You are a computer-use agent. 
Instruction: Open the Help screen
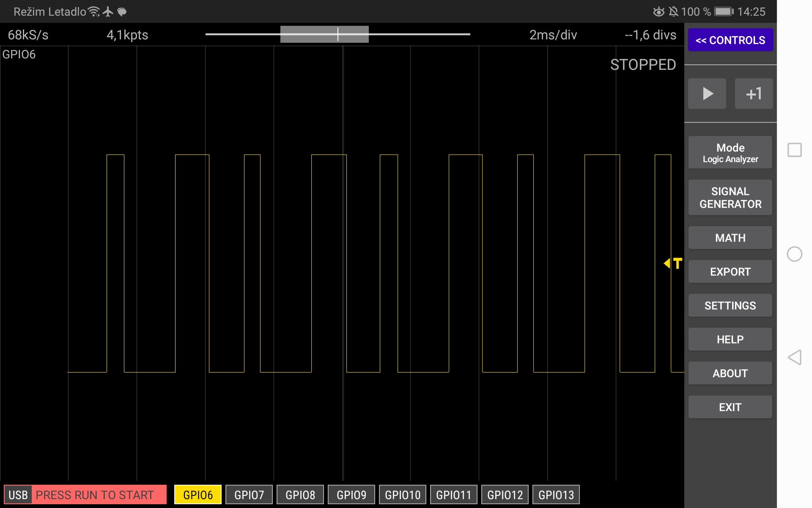tap(730, 339)
